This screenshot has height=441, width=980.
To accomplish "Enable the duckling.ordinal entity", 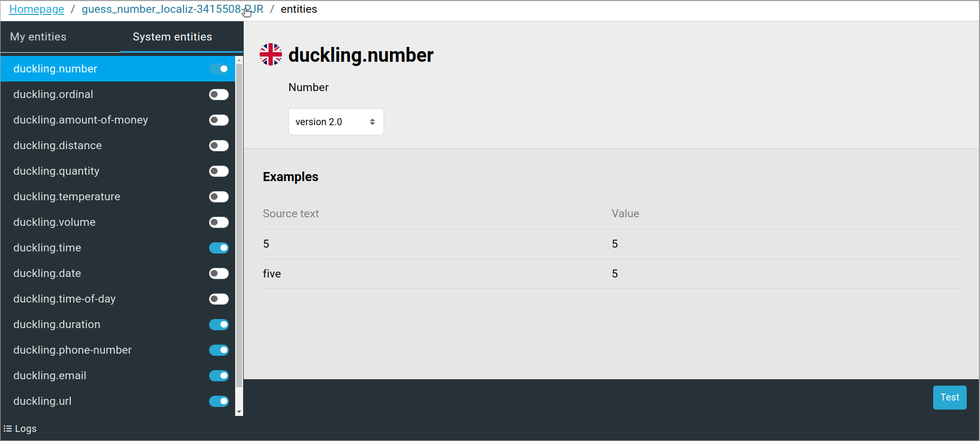I will click(219, 94).
